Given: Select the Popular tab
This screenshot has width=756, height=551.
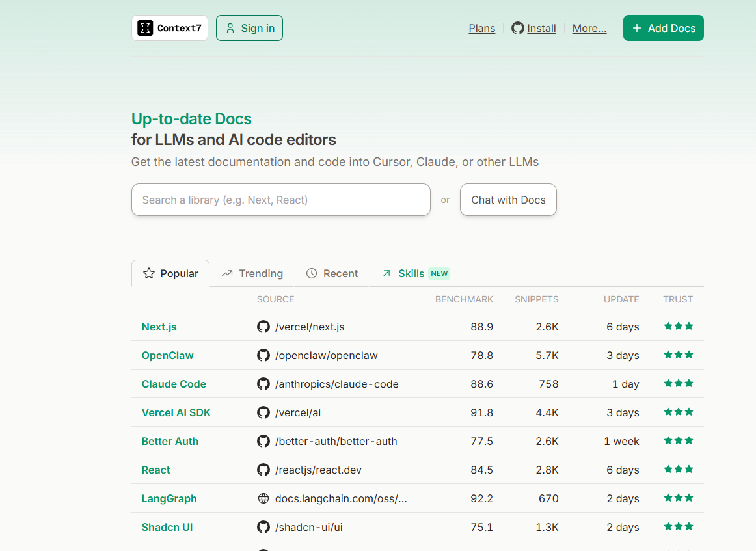Looking at the screenshot, I should 170,273.
